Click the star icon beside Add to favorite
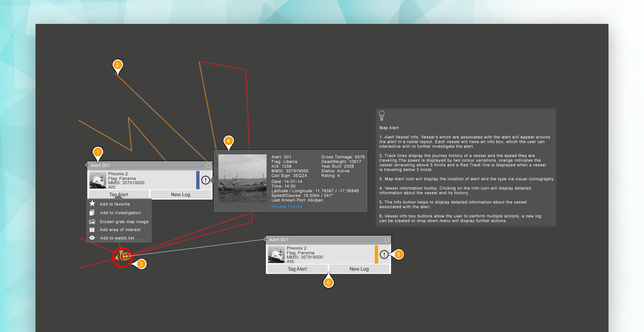 [92, 204]
